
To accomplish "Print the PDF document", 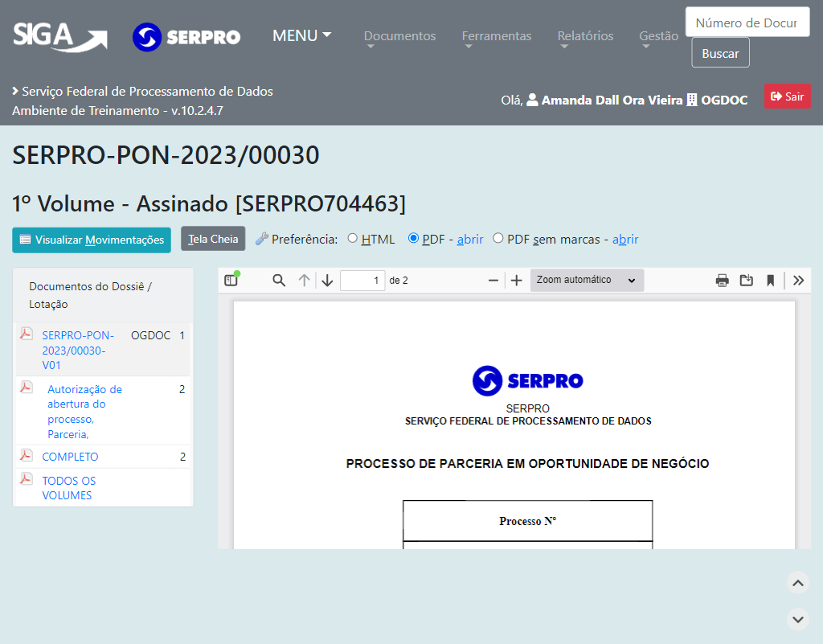I will [723, 281].
